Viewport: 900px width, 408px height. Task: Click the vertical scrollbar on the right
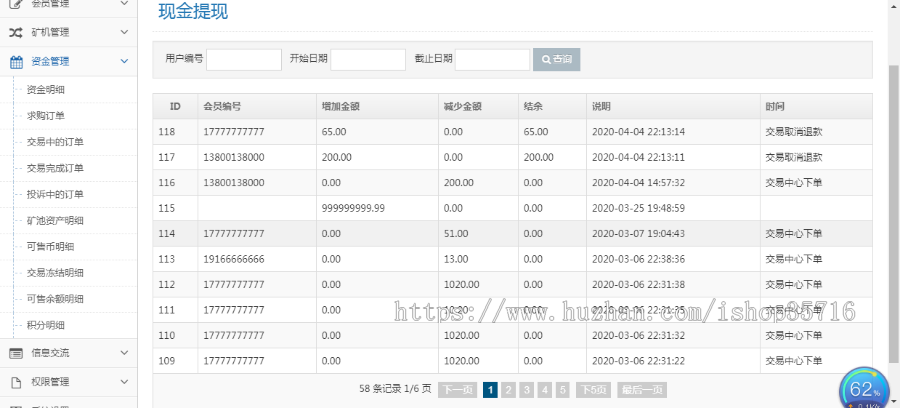click(x=893, y=200)
